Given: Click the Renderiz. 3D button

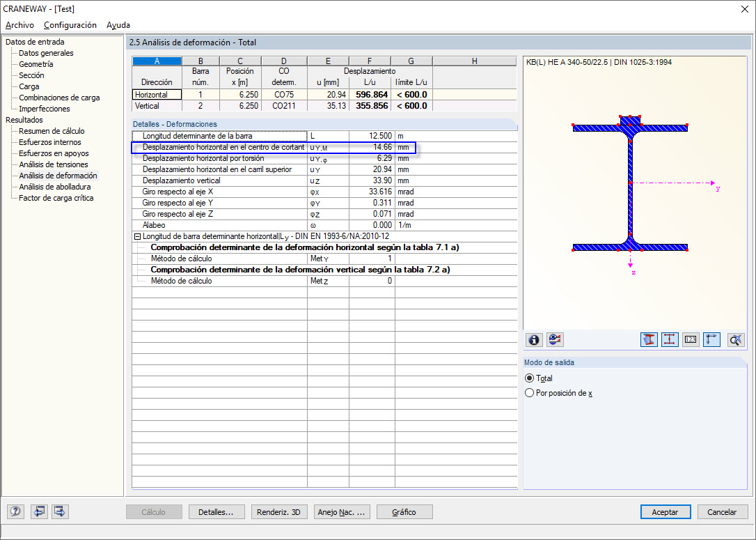Looking at the screenshot, I should (x=278, y=512).
